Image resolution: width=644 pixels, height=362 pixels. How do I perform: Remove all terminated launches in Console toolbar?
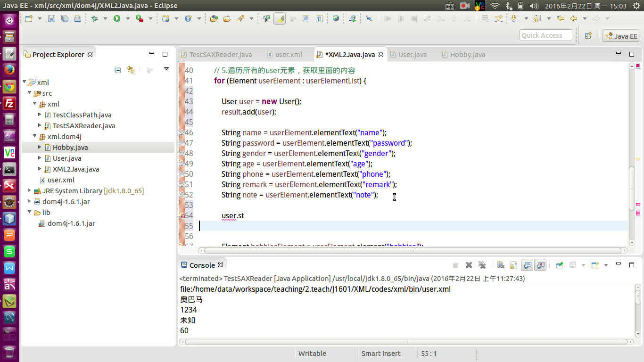(x=482, y=264)
